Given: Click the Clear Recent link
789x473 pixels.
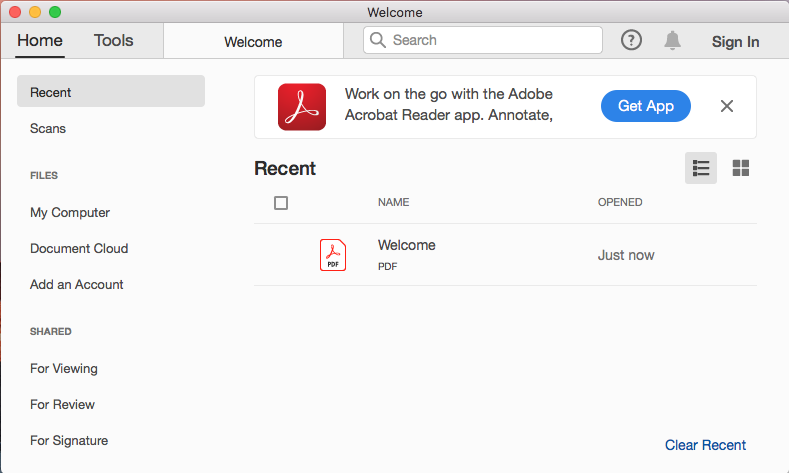Looking at the screenshot, I should (705, 445).
